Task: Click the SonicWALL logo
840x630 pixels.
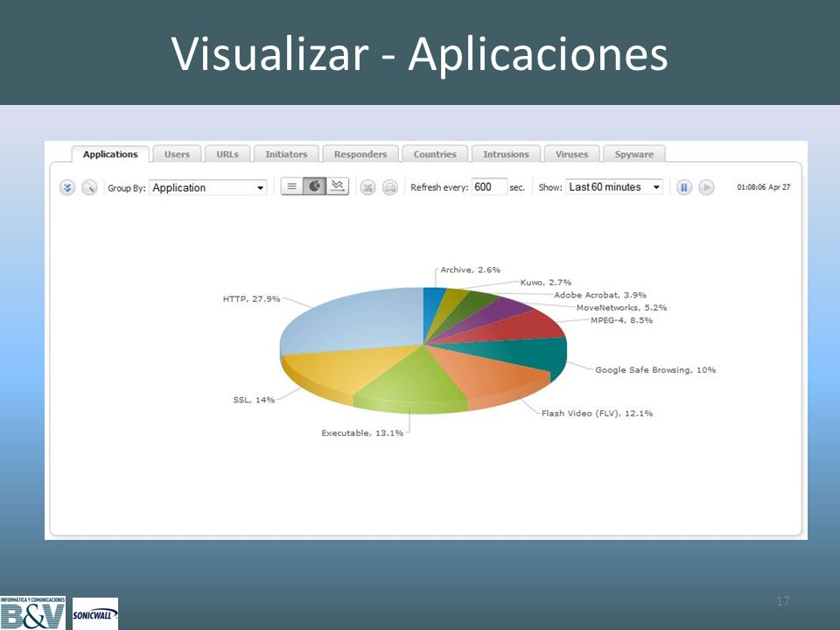Action: pos(95,614)
